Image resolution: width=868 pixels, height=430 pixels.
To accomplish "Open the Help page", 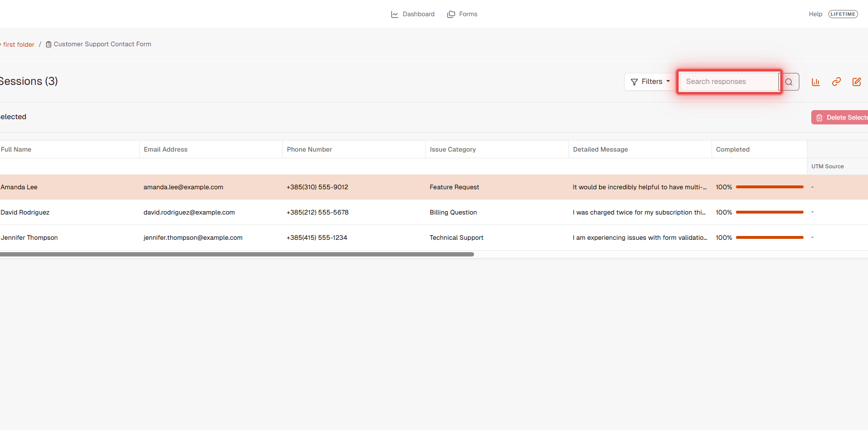I will point(816,14).
